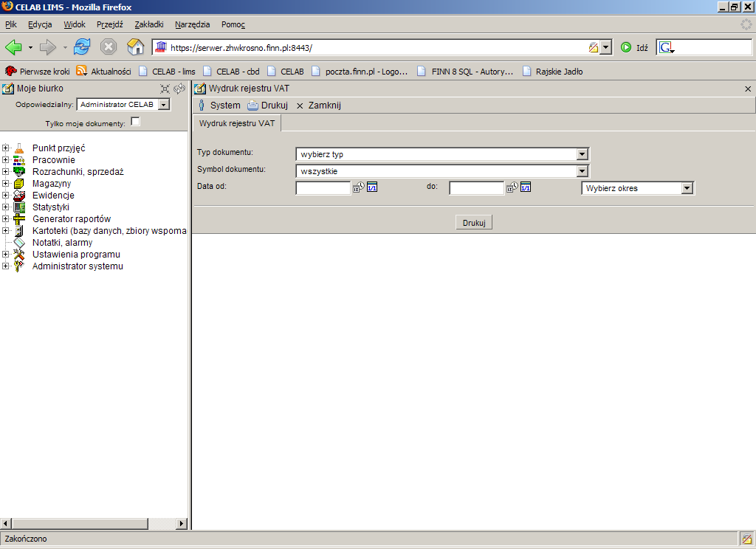756x549 pixels.
Task: Open the Odpowiedzialny Administrator CELAB dropdown
Action: 123,104
